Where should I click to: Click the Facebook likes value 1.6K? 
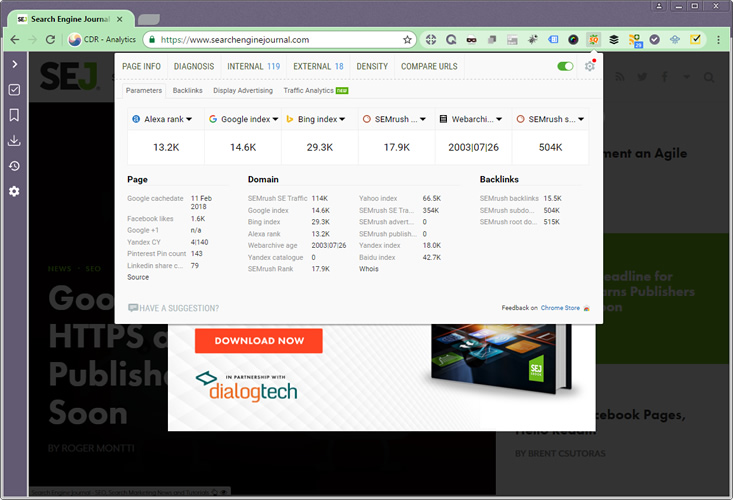pyautogui.click(x=198, y=219)
